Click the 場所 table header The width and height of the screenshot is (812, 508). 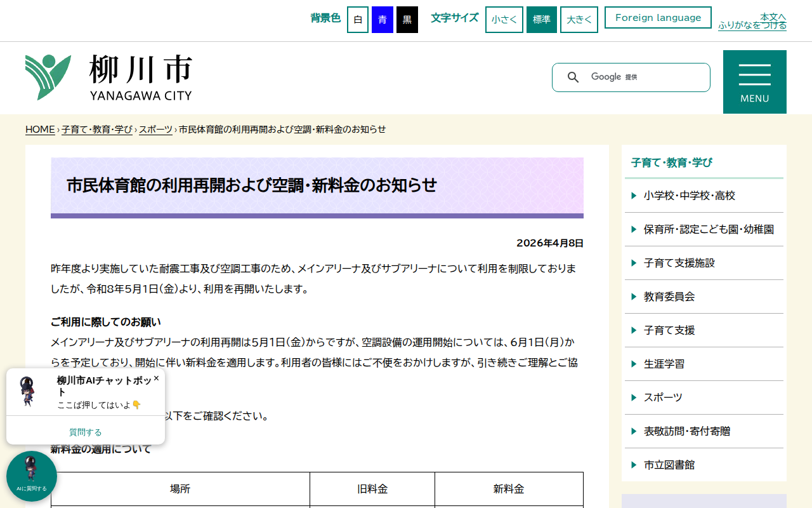point(180,489)
